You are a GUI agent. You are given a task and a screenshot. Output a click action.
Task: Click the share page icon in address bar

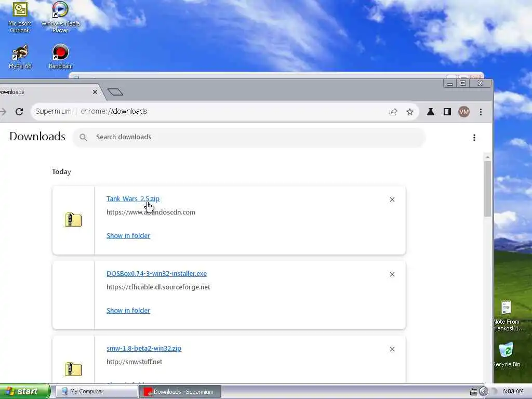pyautogui.click(x=393, y=112)
